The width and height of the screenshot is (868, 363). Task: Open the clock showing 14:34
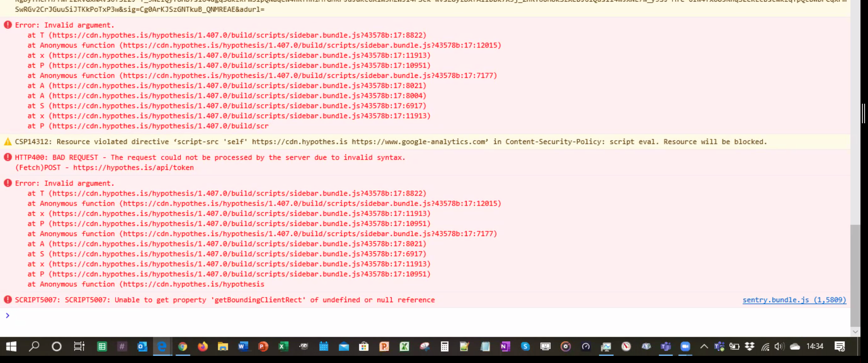point(815,346)
